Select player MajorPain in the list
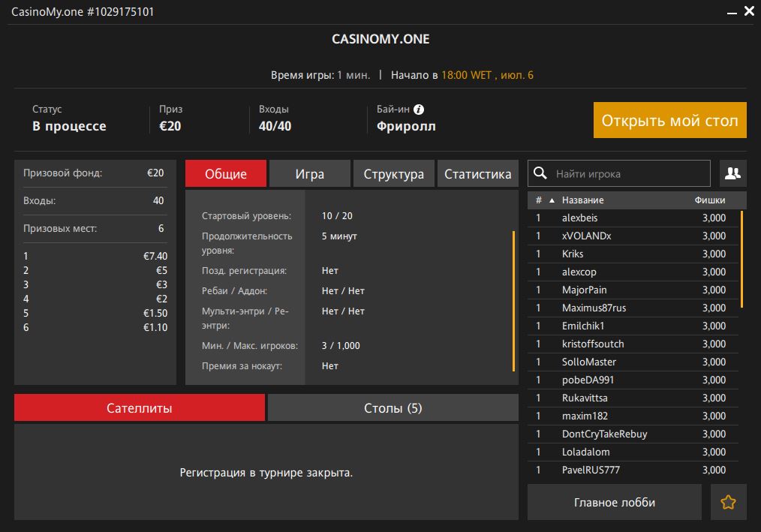The width and height of the screenshot is (761, 532). click(x=584, y=290)
